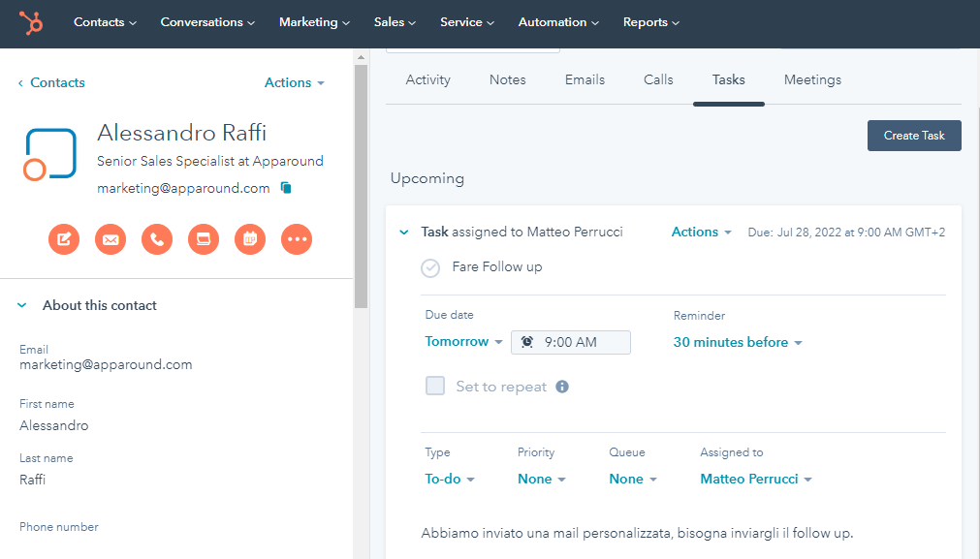
Task: Open the Tomorrow due date dropdown
Action: 463,342
